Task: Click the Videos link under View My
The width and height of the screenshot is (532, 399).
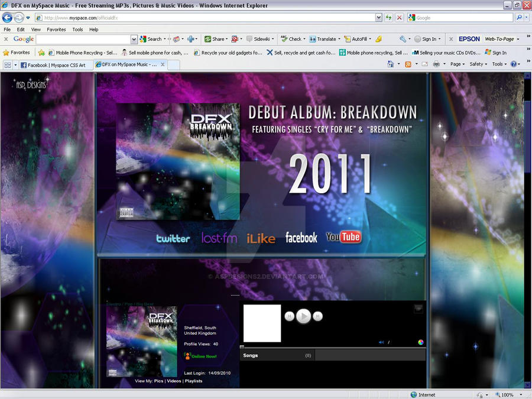Action: (x=174, y=381)
